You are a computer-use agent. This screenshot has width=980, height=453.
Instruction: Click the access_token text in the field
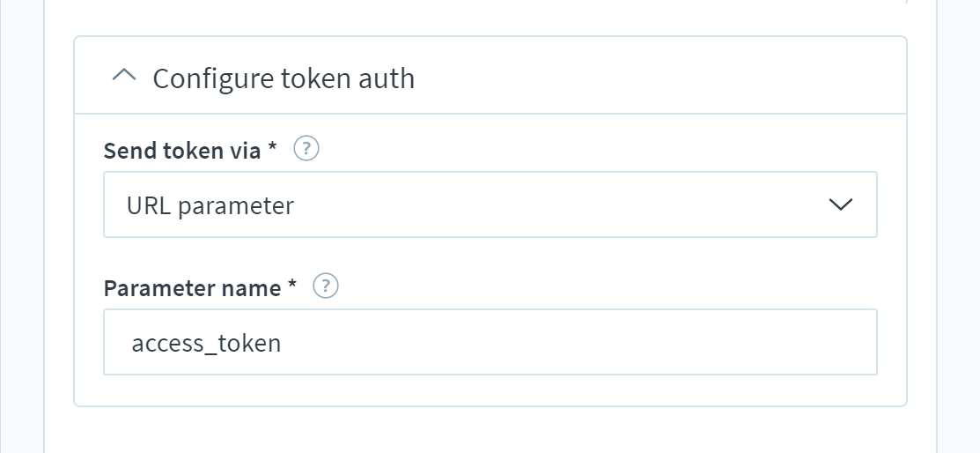tap(206, 344)
